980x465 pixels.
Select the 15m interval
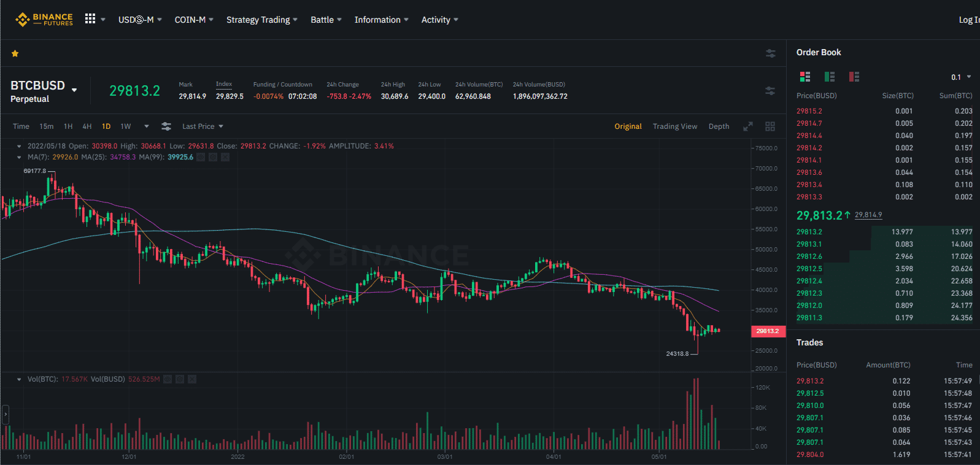click(x=47, y=126)
